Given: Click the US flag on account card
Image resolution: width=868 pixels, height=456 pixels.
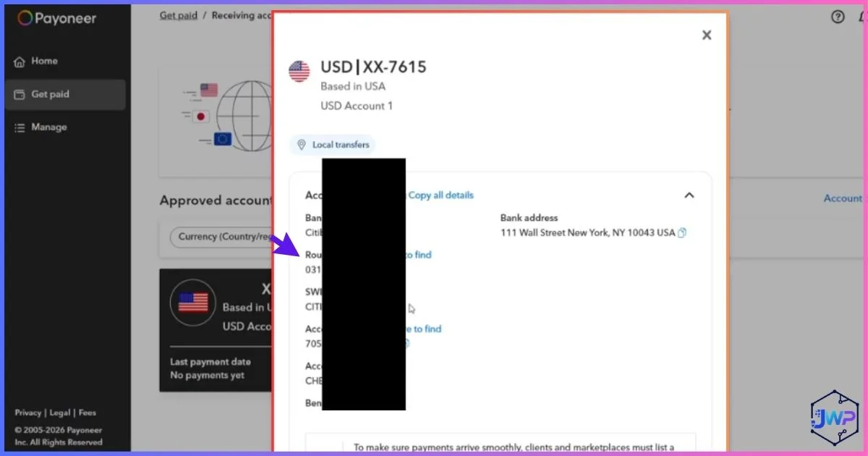Looking at the screenshot, I should click(193, 303).
